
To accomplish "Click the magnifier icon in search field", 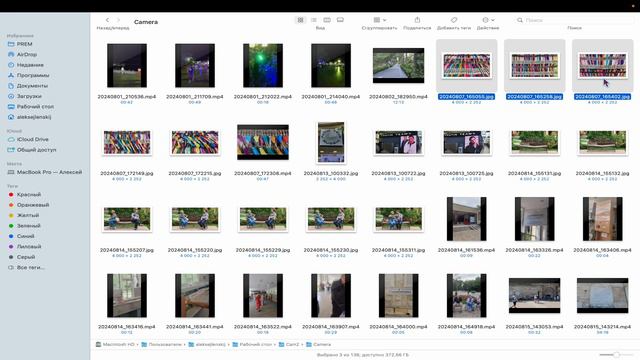I will coord(520,20).
